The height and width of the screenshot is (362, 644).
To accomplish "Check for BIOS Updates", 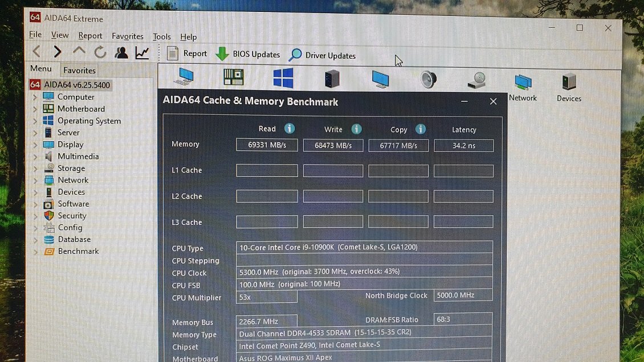I will pyautogui.click(x=248, y=54).
